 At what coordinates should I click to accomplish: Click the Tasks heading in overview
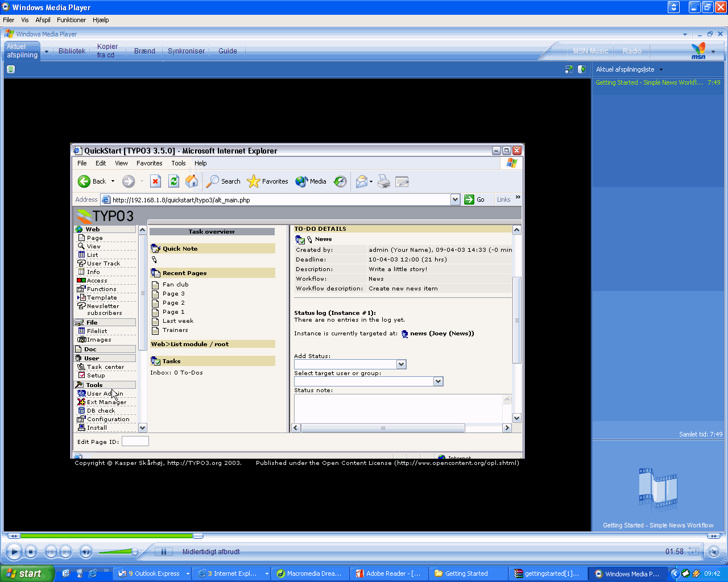pos(171,361)
